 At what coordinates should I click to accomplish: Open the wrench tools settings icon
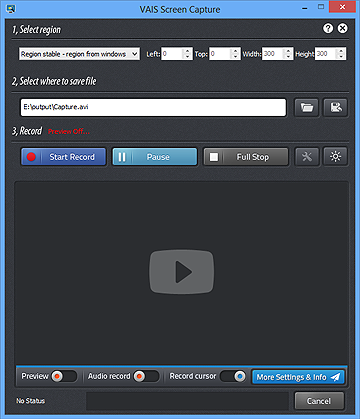pos(307,157)
